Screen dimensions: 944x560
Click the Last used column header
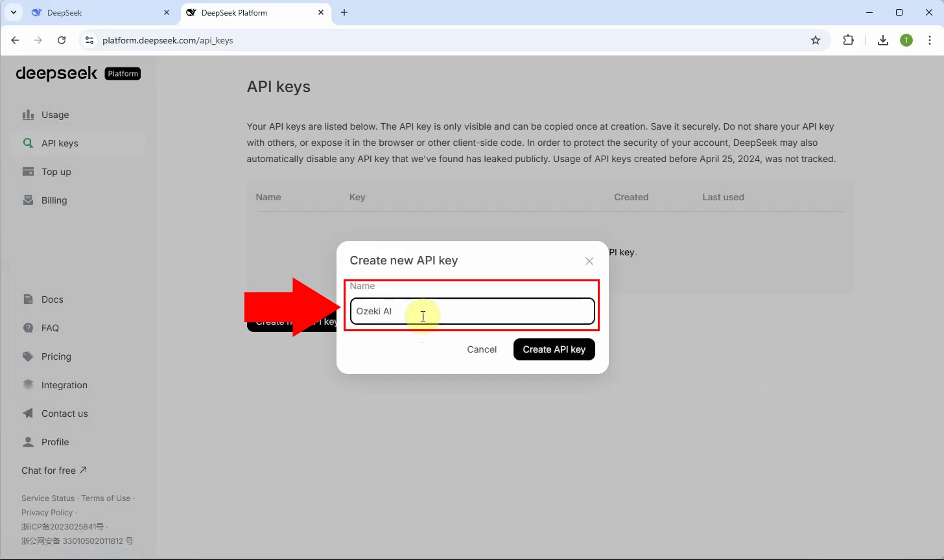pyautogui.click(x=723, y=197)
